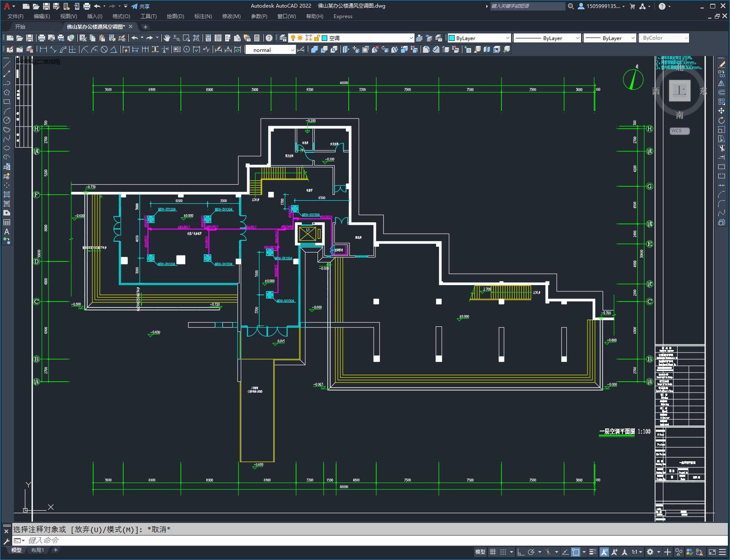Toggle Polar tracking in status bar
The height and width of the screenshot is (560, 730).
[x=531, y=552]
